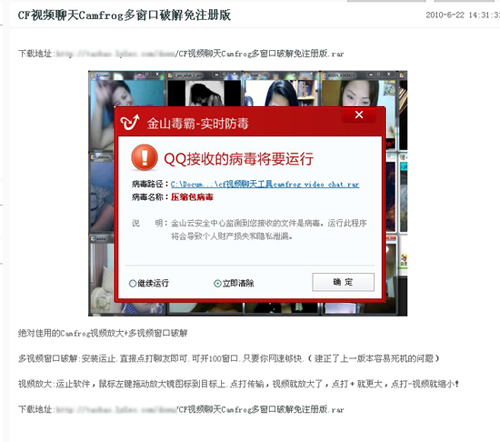Screen dimensions: 500x442
Task: Open the top 下载地址 .rar download link
Action: (199, 54)
